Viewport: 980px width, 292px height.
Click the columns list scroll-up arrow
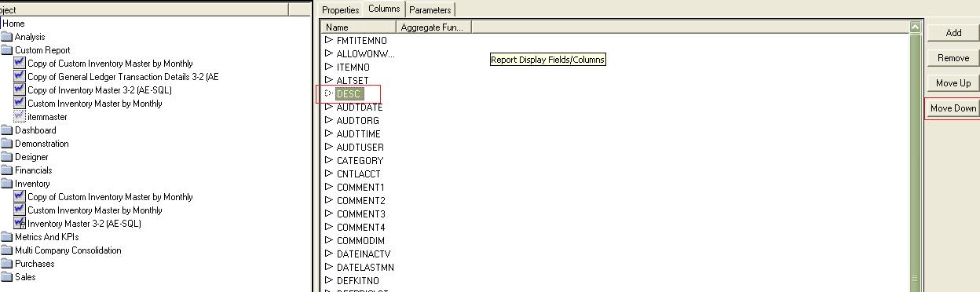(915, 27)
